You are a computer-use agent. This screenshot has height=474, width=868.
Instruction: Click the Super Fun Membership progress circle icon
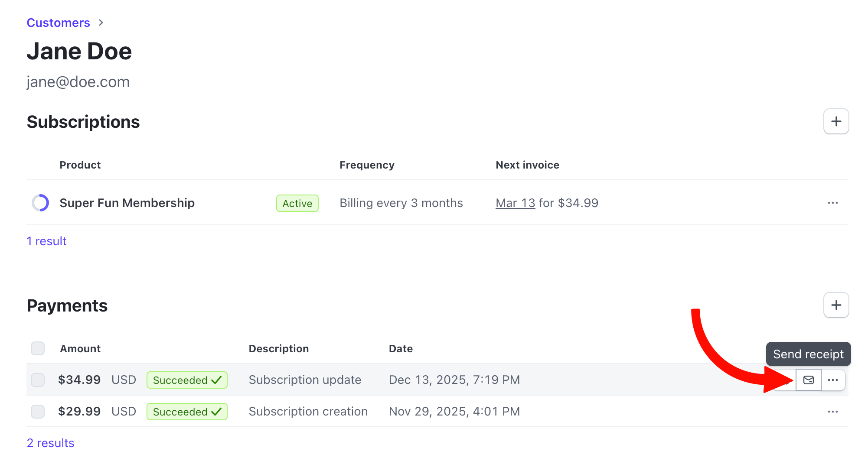(40, 203)
